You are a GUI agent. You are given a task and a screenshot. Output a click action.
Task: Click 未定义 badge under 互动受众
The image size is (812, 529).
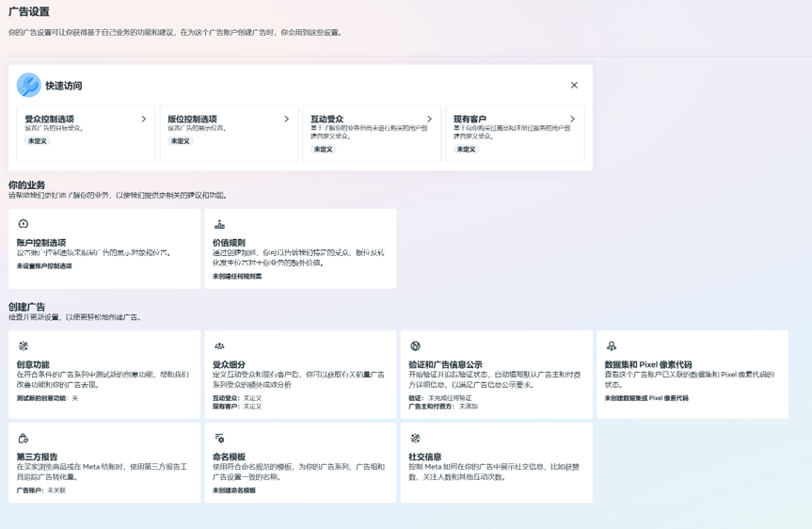(323, 150)
